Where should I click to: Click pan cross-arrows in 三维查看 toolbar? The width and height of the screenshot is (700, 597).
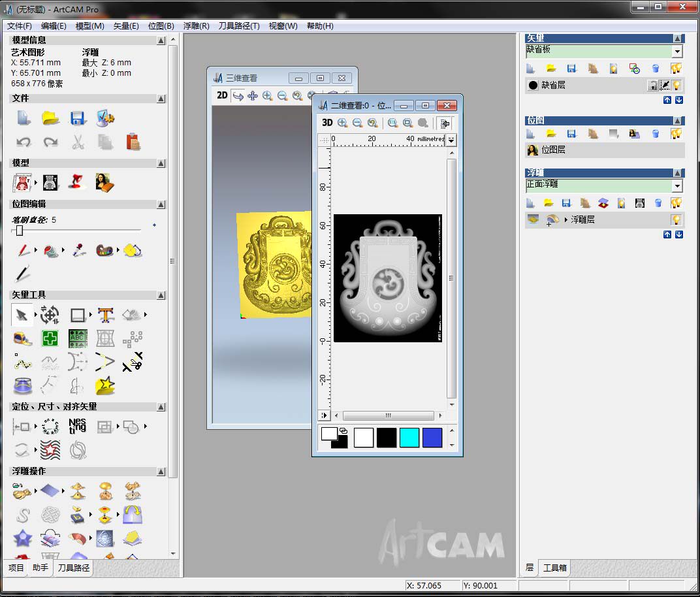(x=252, y=95)
